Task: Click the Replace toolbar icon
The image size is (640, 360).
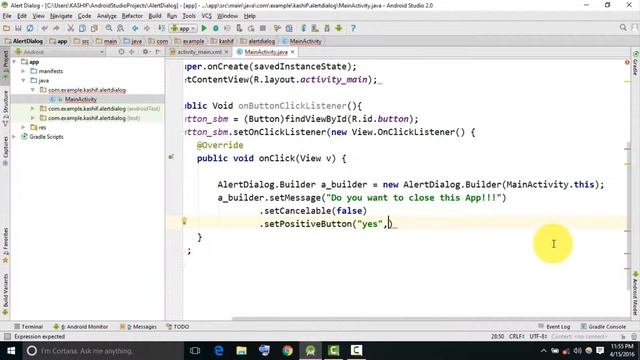Action: pyautogui.click(x=120, y=28)
